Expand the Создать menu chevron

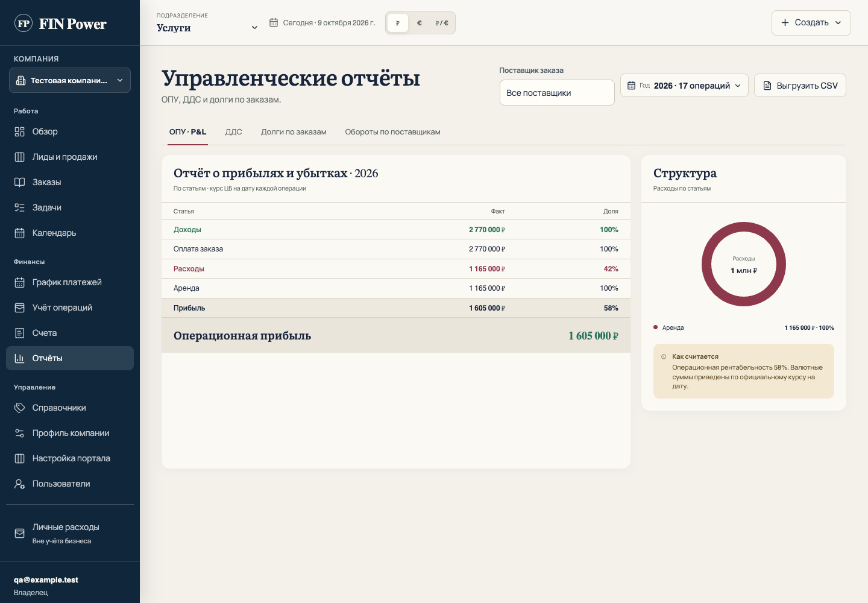838,22
